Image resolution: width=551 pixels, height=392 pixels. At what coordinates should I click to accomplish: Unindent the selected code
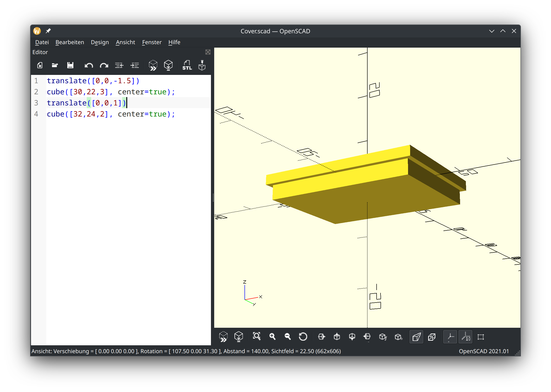pos(119,65)
